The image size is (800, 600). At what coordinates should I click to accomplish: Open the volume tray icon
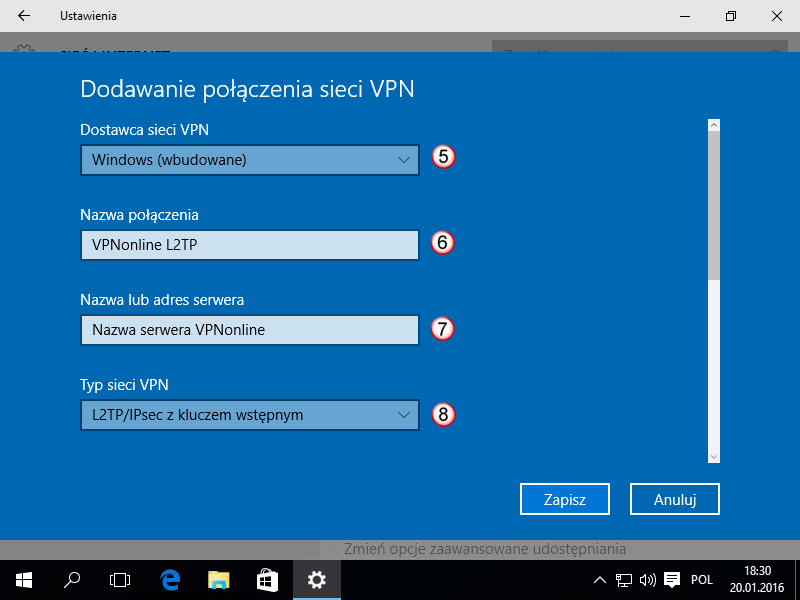(647, 580)
